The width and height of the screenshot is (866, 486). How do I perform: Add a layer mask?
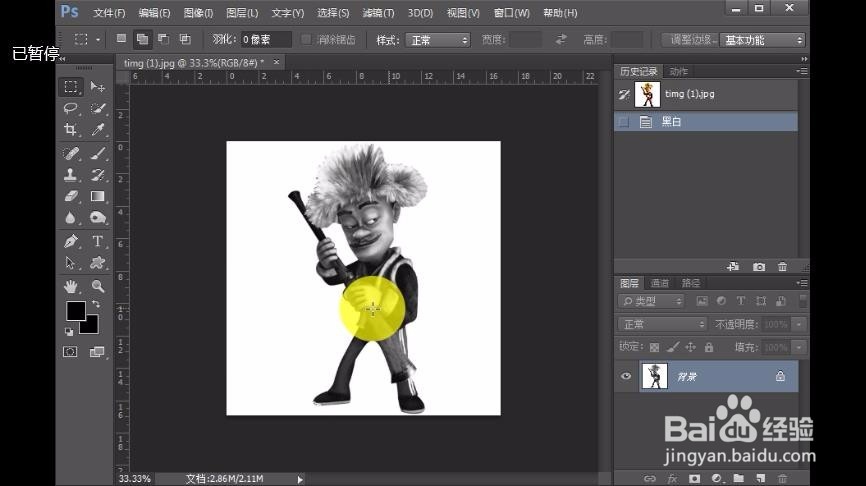tap(694, 478)
